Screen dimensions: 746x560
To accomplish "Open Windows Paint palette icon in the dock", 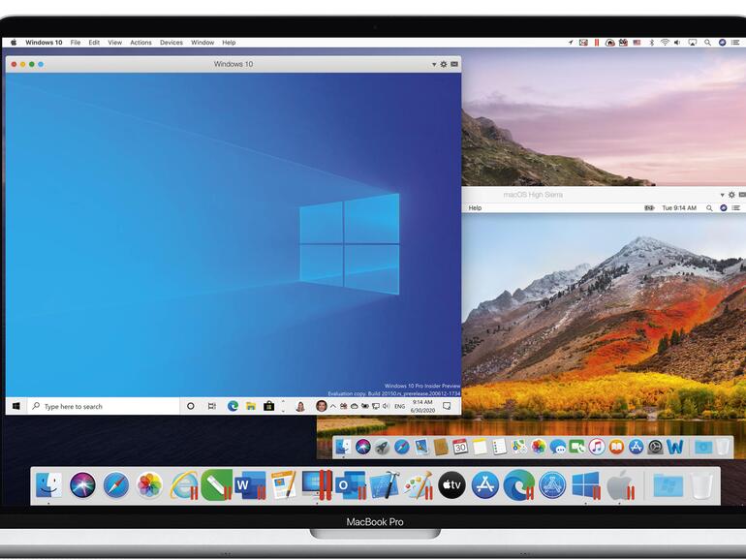I will [419, 485].
